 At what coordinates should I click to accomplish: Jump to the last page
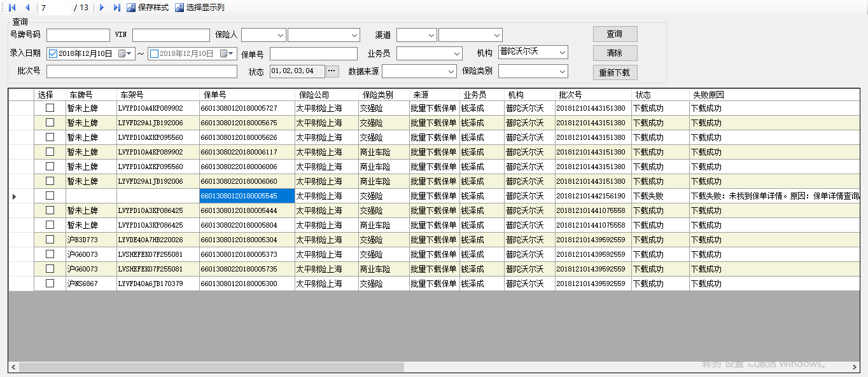(116, 8)
